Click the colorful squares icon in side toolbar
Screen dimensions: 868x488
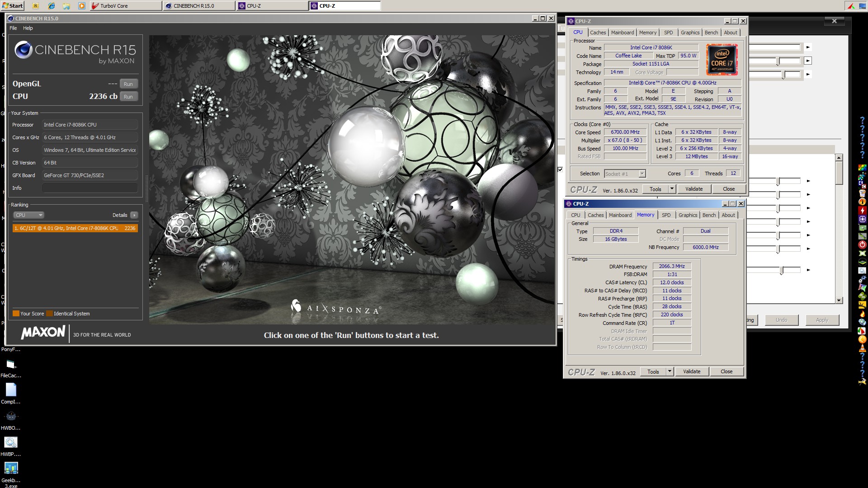coord(862,168)
